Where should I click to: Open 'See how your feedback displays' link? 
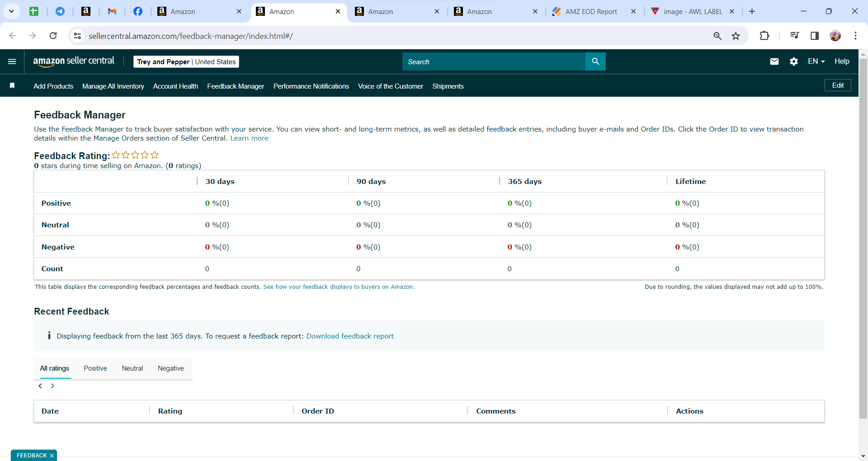click(339, 287)
